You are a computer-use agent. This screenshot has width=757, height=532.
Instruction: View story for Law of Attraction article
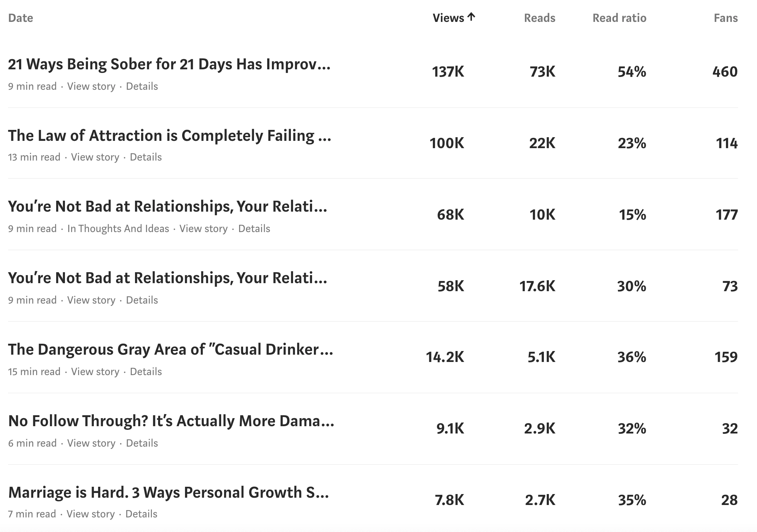(95, 157)
